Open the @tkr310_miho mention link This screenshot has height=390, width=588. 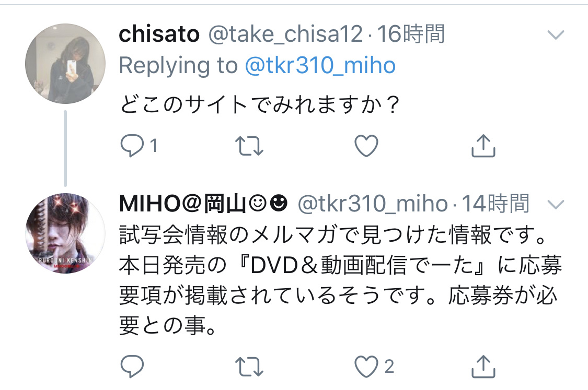pyautogui.click(x=320, y=66)
